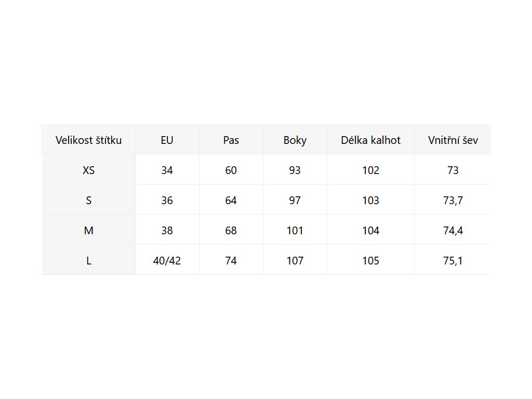Select the hips value 93 cell
This screenshot has height=399, width=532.
coord(295,170)
